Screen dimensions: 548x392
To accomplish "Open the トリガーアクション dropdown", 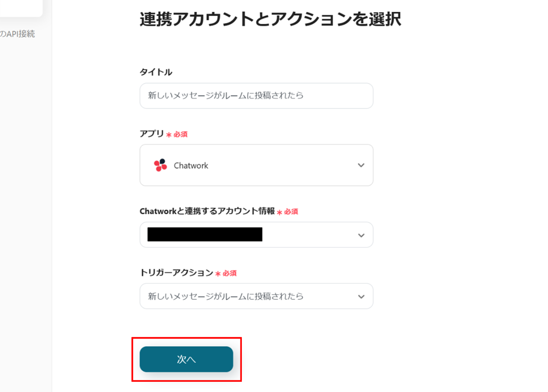I will tap(256, 296).
